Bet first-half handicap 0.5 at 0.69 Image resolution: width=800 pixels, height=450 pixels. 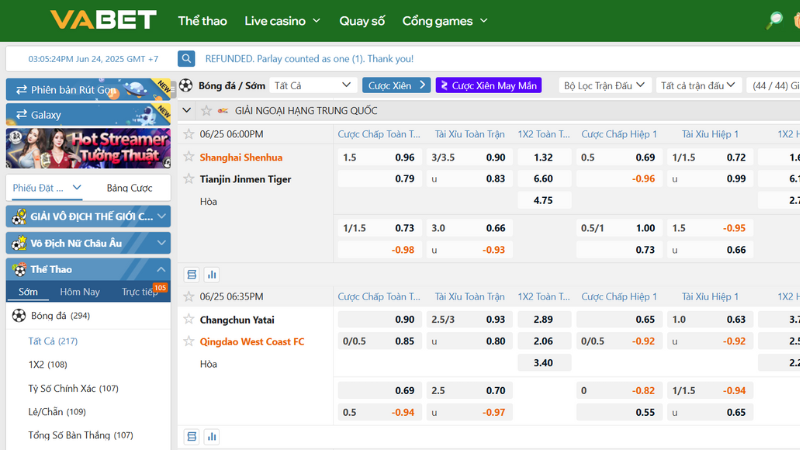point(619,157)
